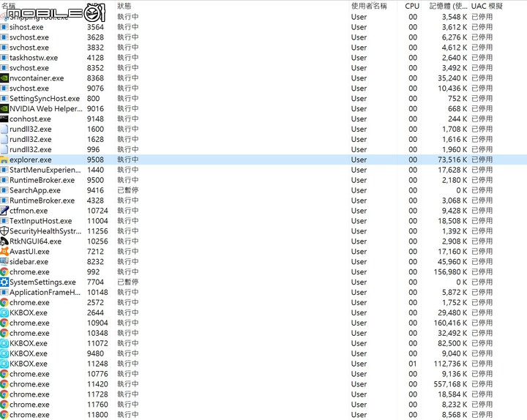Click the ApplicationFrameH... process icon

[4, 293]
